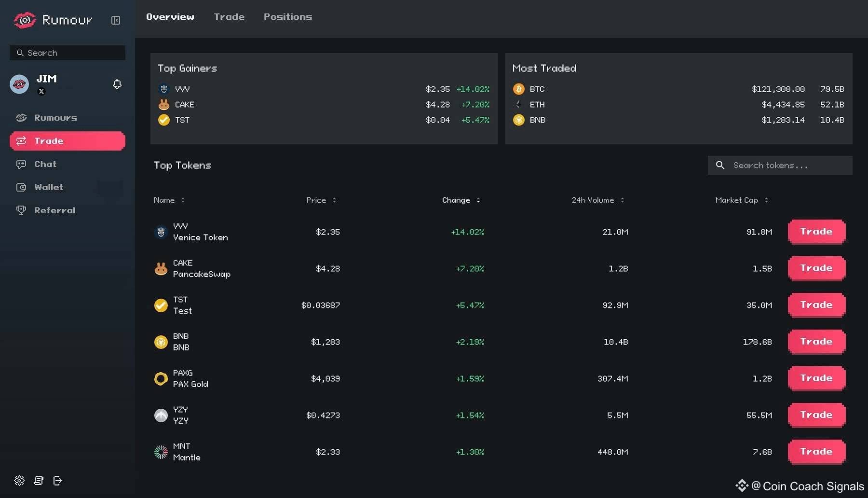Sort by 24h Volume column
This screenshot has height=498, width=868.
click(x=598, y=200)
